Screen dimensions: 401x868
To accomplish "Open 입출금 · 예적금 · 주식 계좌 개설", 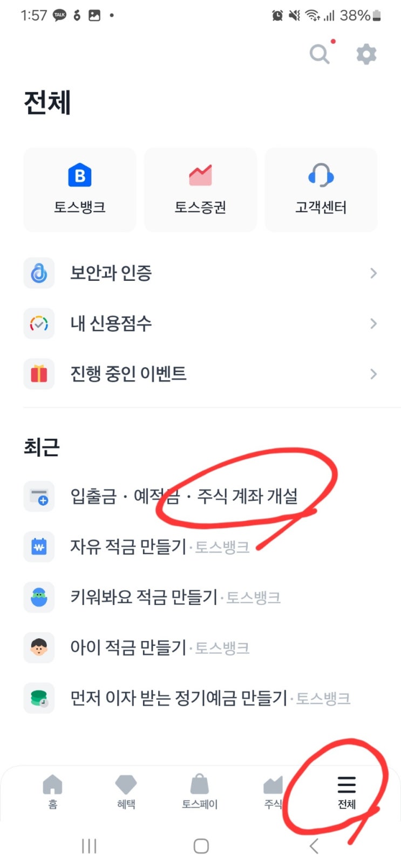I will click(x=183, y=496).
